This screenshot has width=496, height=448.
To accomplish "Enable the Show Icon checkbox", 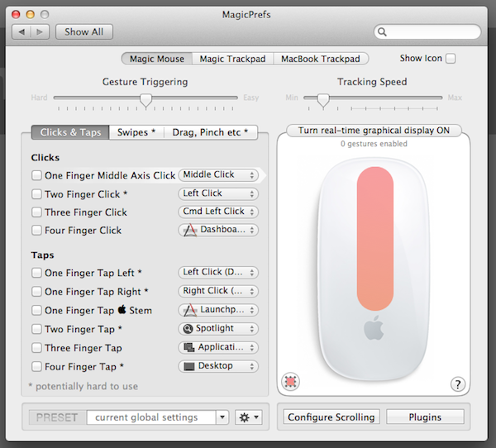I will (x=451, y=59).
